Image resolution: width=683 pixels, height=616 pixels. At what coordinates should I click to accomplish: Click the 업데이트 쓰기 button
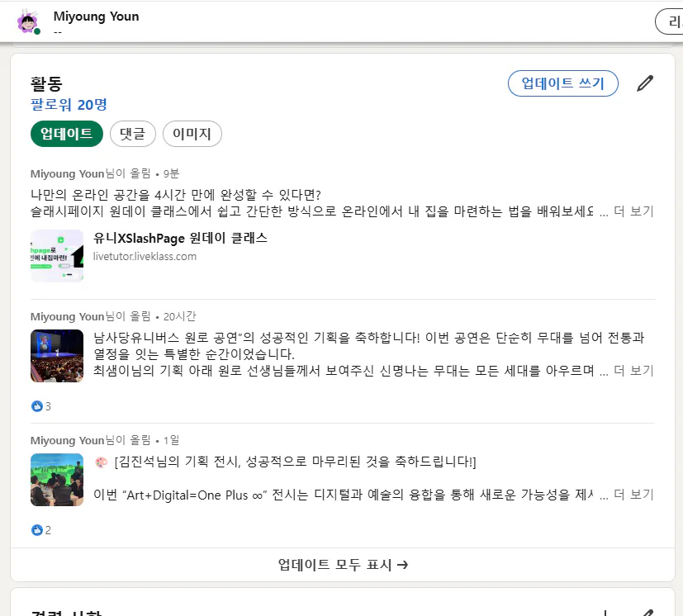coord(562,83)
